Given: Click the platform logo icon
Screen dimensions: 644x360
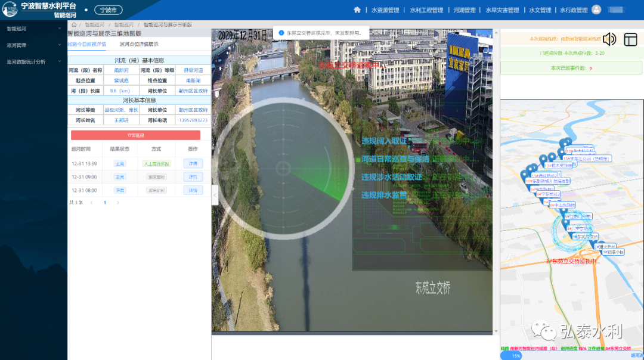Looking at the screenshot, I should pyautogui.click(x=10, y=9).
